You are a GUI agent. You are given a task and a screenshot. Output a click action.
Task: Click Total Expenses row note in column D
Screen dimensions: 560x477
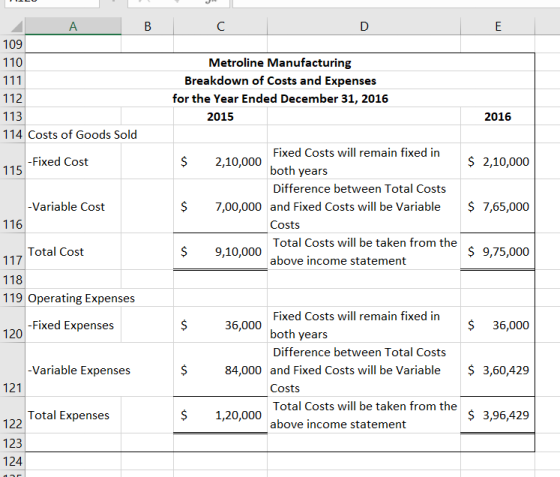tap(364, 415)
